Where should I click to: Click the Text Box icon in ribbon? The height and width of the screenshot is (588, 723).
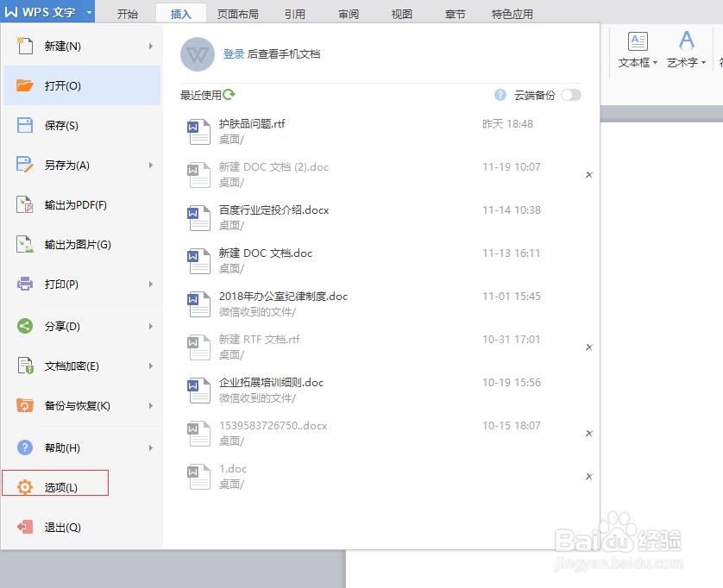pyautogui.click(x=638, y=41)
